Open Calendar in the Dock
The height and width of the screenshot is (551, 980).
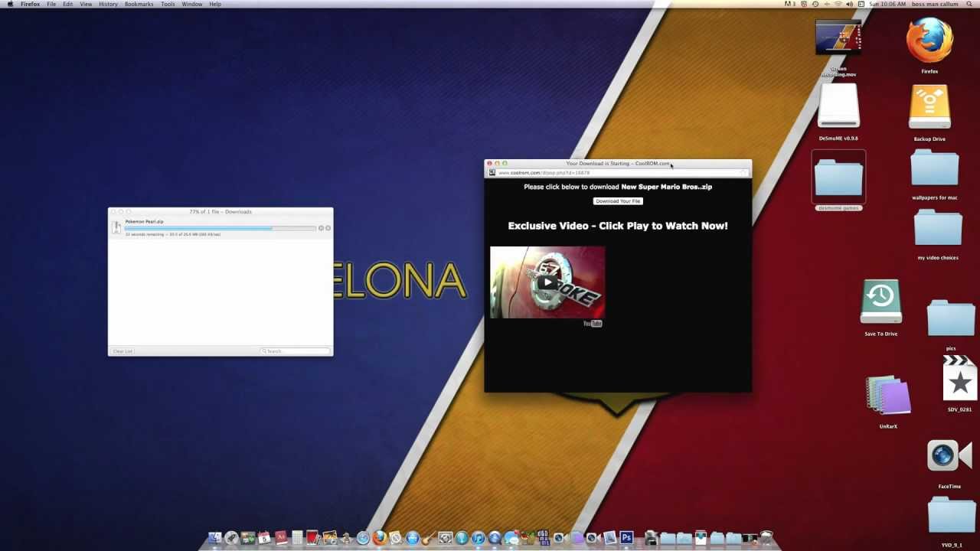tap(264, 538)
